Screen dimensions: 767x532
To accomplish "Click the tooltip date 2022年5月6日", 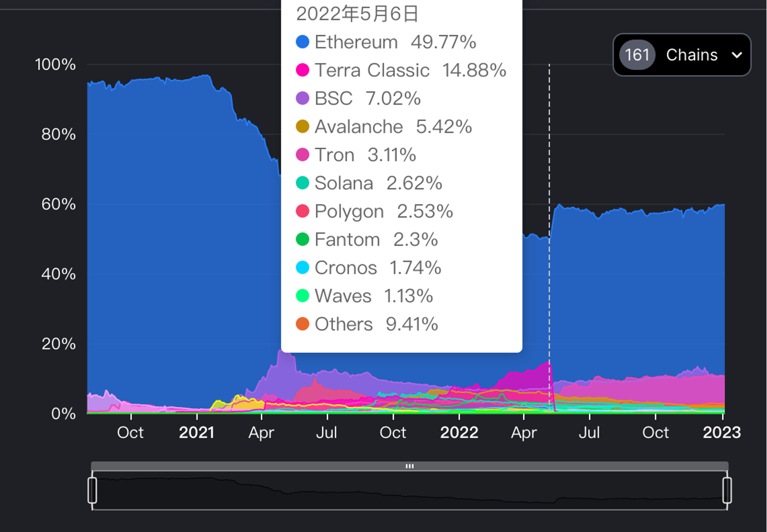I will 357,14.
